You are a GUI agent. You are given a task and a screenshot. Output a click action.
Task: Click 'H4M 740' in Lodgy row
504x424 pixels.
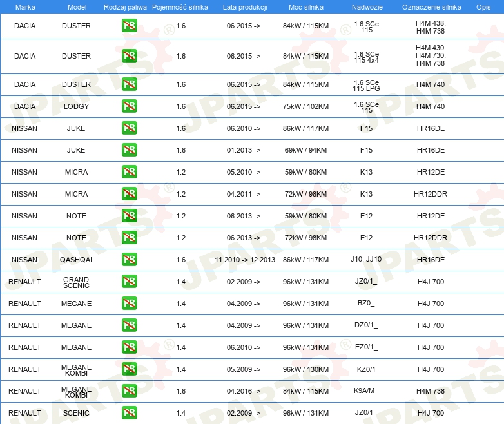[431, 106]
